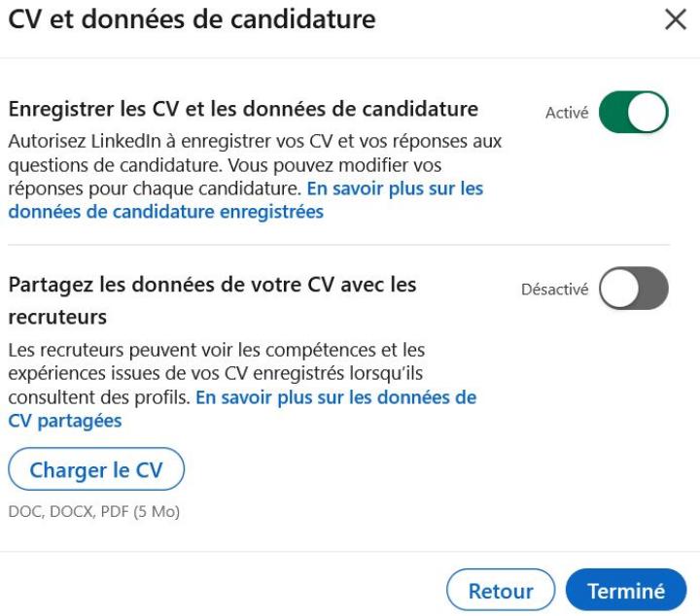Enable sharing CV data with recruiters switch
700x616 pixels.
coord(633,289)
